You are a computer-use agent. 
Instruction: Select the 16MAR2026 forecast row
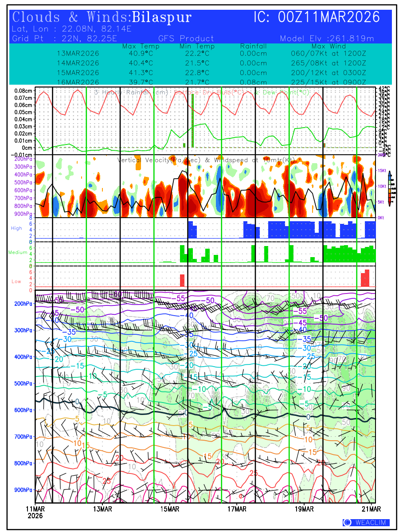[x=78, y=82]
